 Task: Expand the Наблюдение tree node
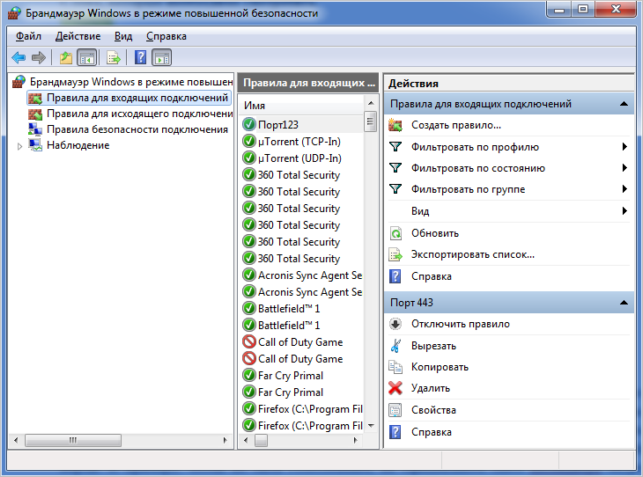[x=19, y=146]
